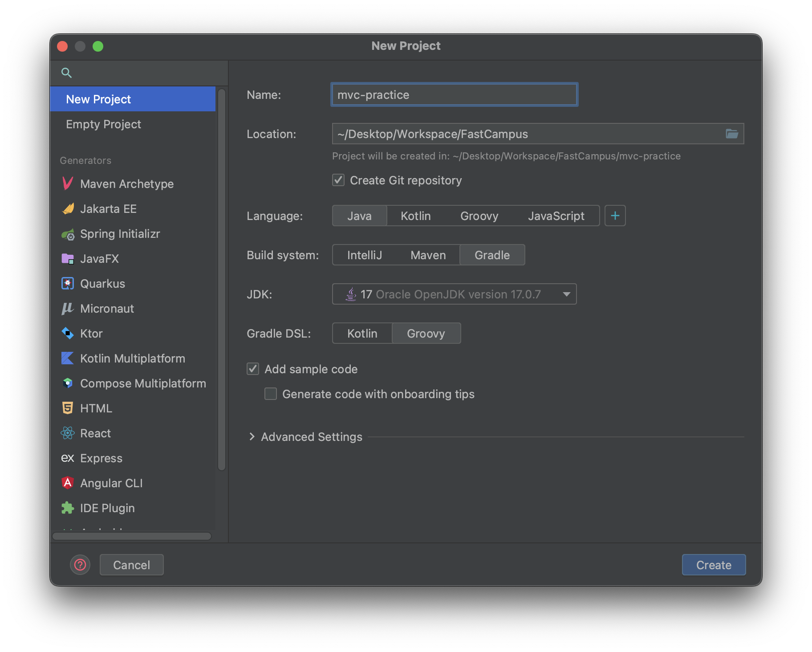The image size is (812, 652).
Task: Click the JavaFX label
Action: (x=99, y=258)
